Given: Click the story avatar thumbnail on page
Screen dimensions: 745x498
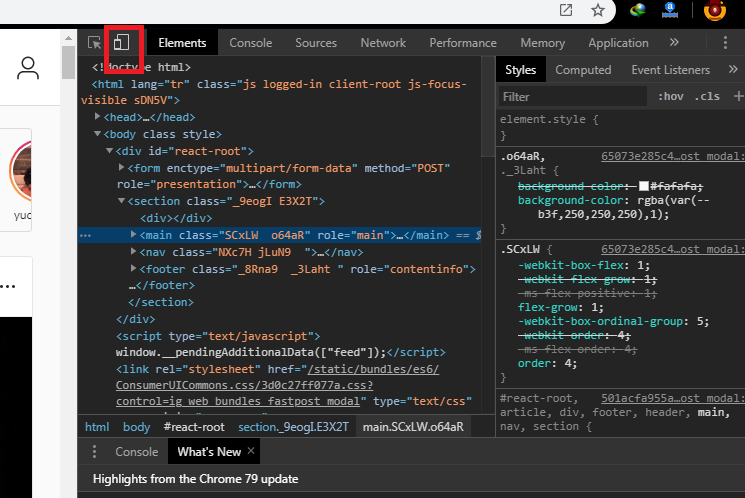Looking at the screenshot, I should (x=20, y=171).
